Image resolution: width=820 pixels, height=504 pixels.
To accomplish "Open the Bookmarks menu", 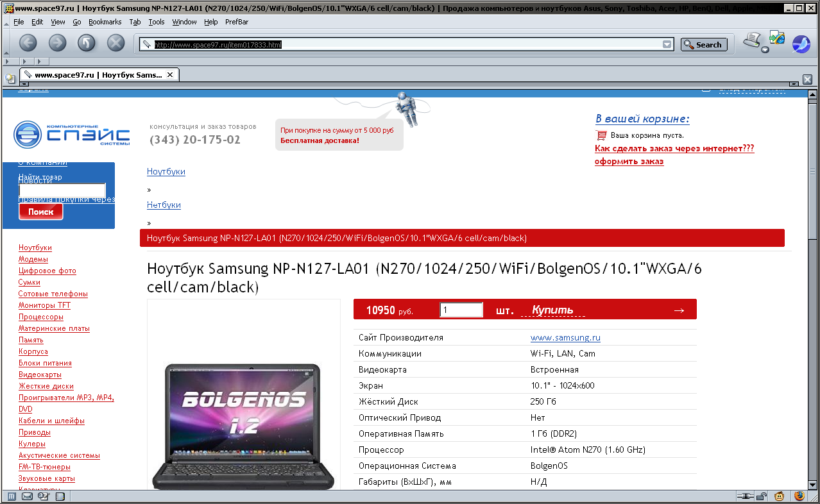I will pos(105,22).
